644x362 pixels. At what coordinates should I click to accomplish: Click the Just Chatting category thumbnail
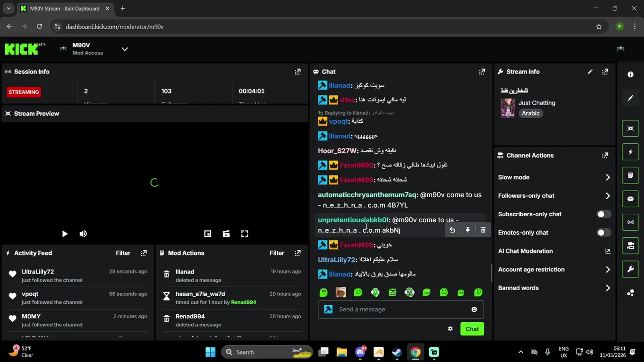pyautogui.click(x=508, y=108)
